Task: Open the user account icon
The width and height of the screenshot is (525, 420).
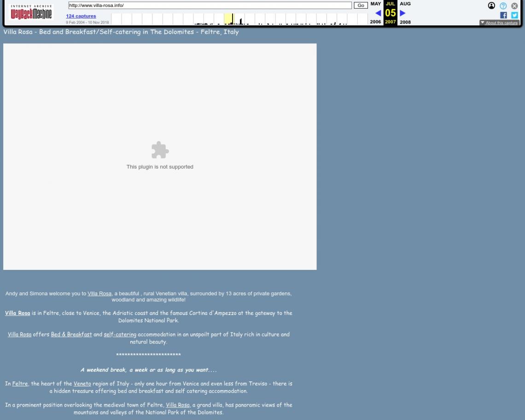Action: pyautogui.click(x=491, y=6)
